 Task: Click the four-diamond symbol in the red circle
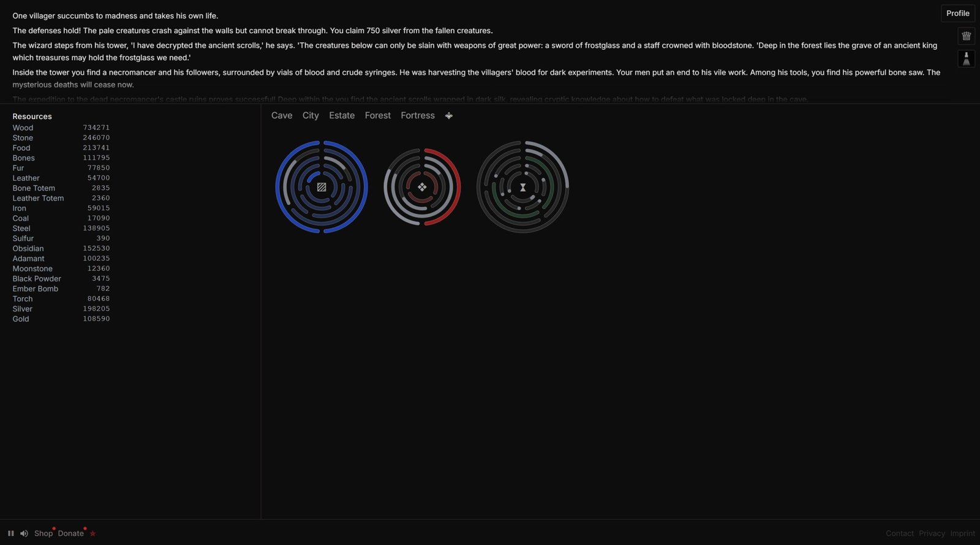(422, 187)
